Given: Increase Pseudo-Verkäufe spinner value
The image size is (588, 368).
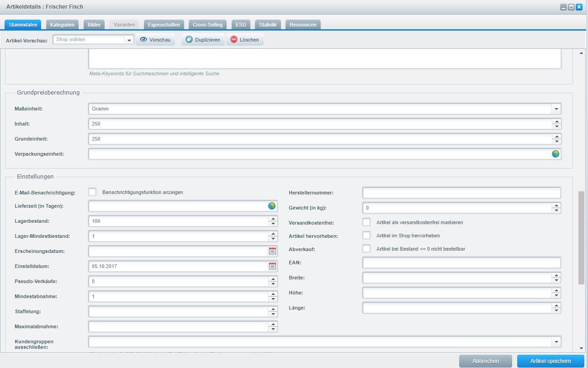Looking at the screenshot, I should (273, 279).
